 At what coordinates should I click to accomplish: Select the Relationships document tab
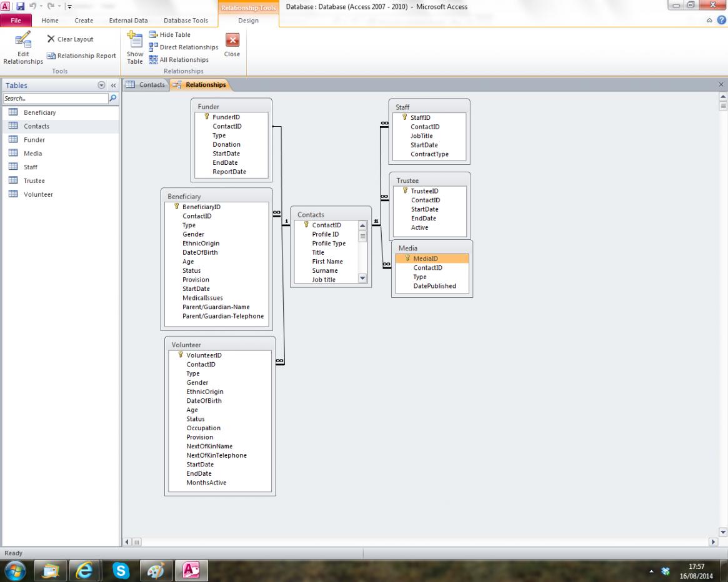[199, 84]
